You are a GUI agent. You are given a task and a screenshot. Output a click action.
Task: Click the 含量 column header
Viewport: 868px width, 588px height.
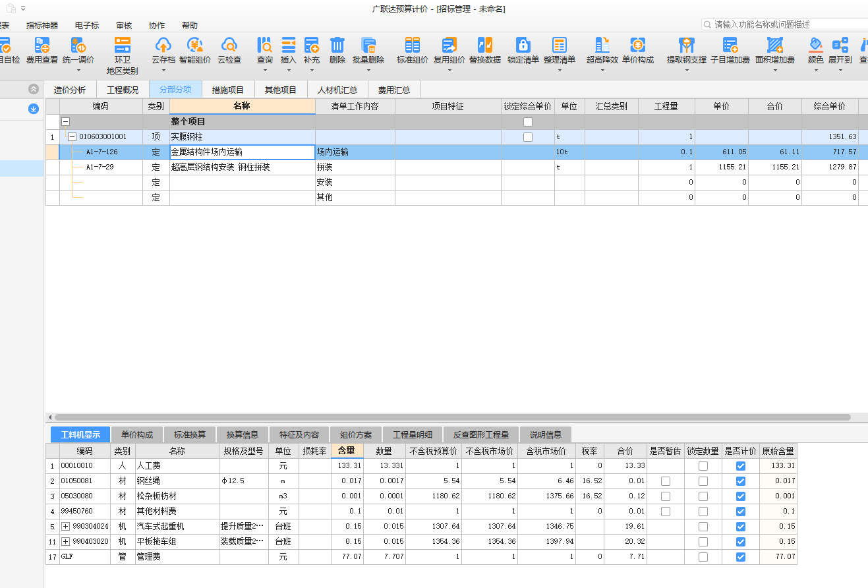click(x=347, y=451)
